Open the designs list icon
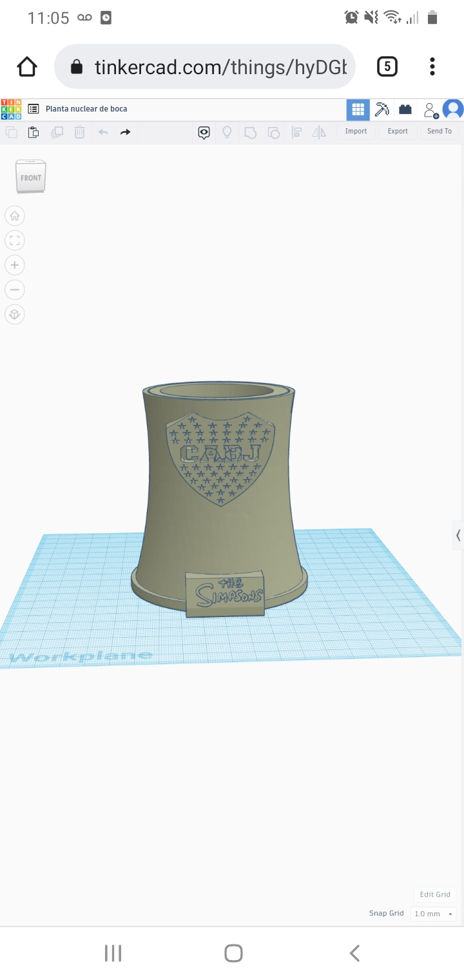The height and width of the screenshot is (980, 464). 34,109
